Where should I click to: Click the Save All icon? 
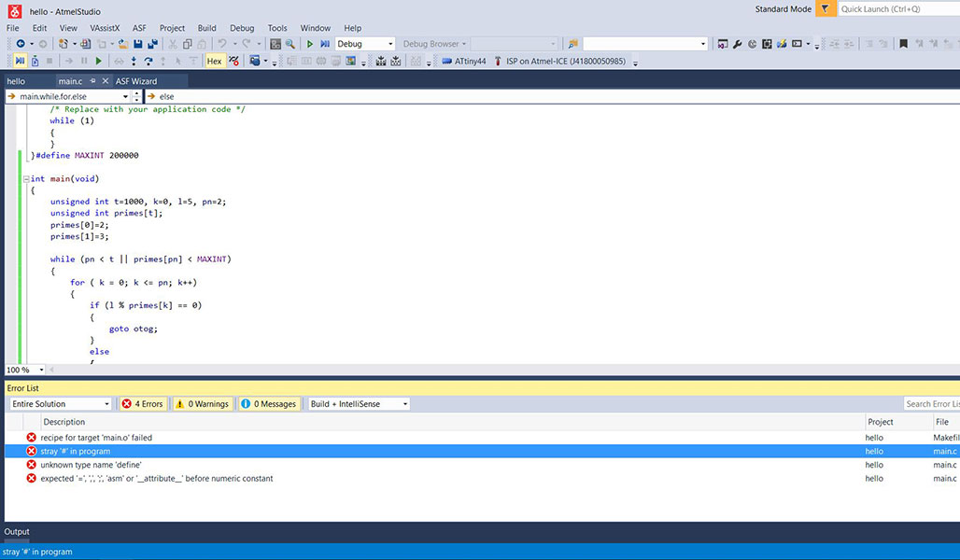pyautogui.click(x=152, y=44)
